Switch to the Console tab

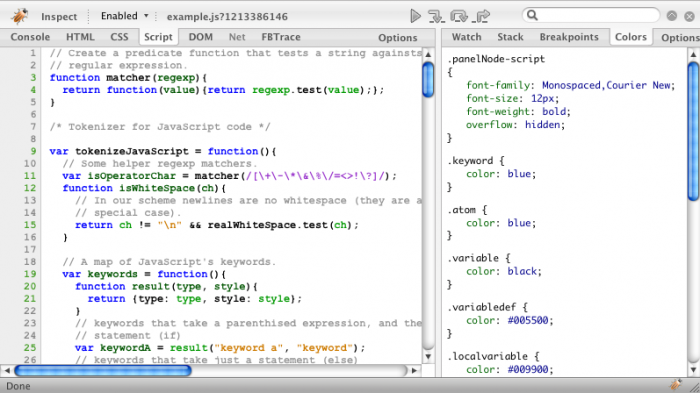(30, 37)
